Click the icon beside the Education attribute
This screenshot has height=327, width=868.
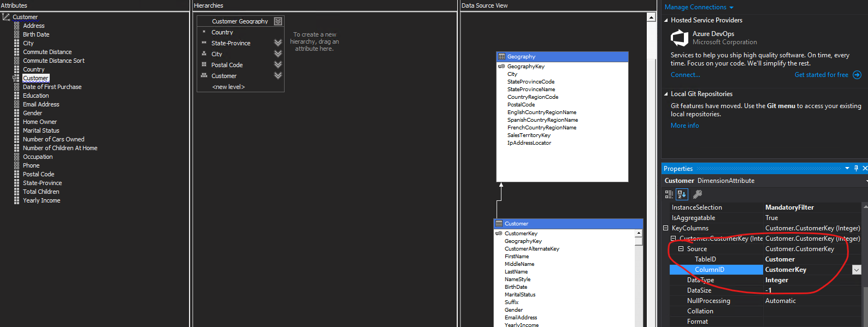pos(16,96)
